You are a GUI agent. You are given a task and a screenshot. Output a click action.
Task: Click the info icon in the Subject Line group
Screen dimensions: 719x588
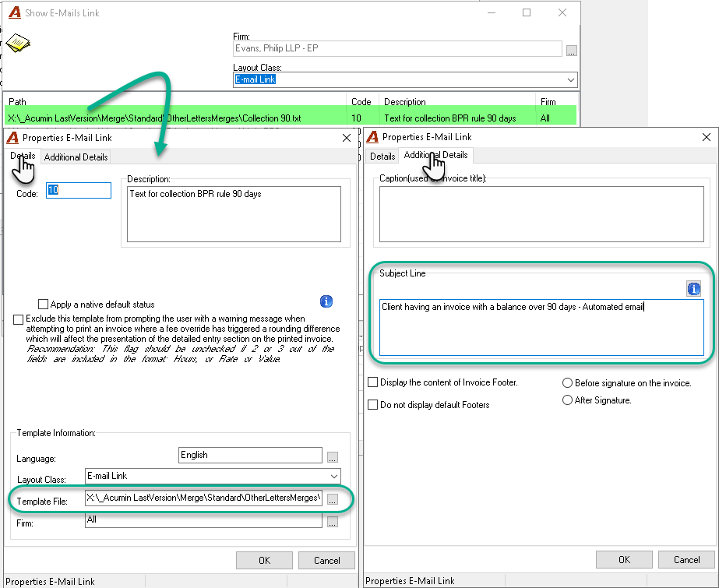pos(693,289)
